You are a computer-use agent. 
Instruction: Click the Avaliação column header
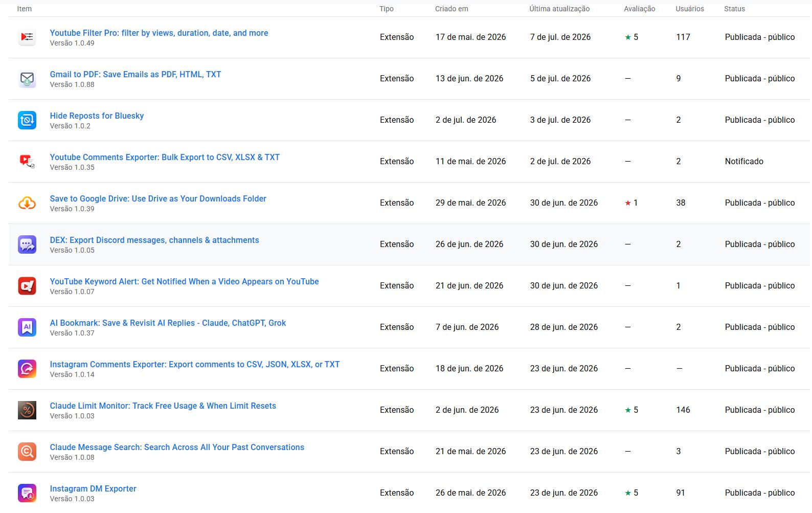[x=639, y=9]
